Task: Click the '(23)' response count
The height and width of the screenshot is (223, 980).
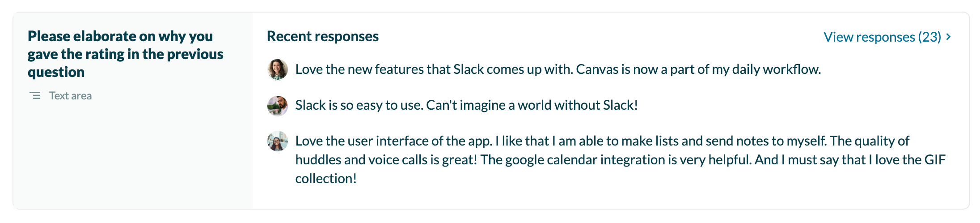Action: coord(929,37)
